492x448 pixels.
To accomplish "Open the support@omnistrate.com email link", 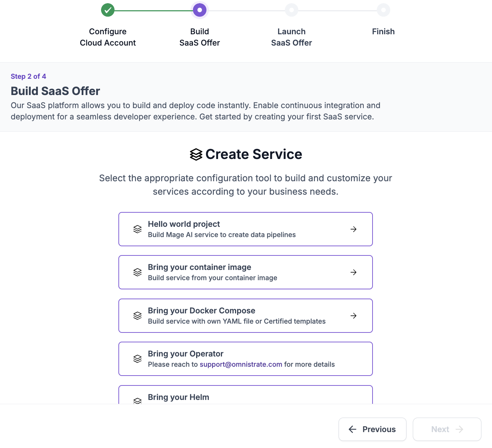I will point(241,364).
